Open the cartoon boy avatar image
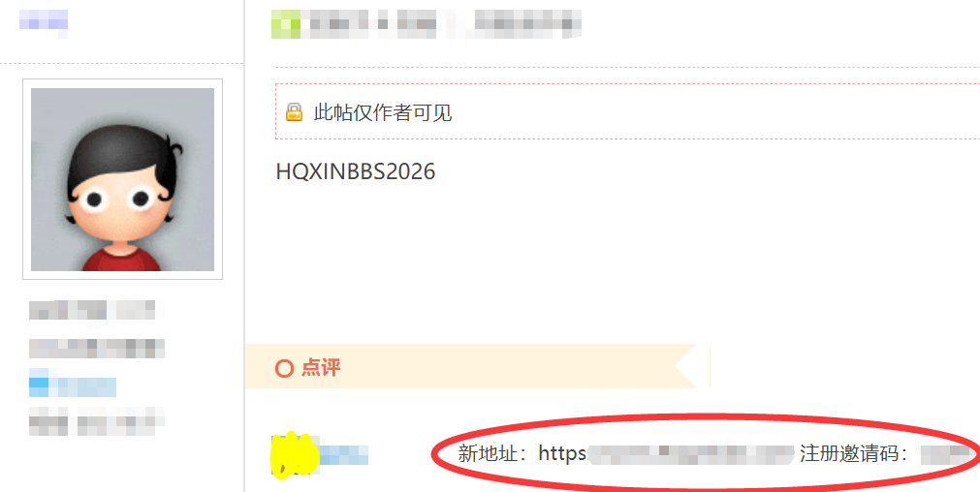The width and height of the screenshot is (980, 492). tap(122, 179)
